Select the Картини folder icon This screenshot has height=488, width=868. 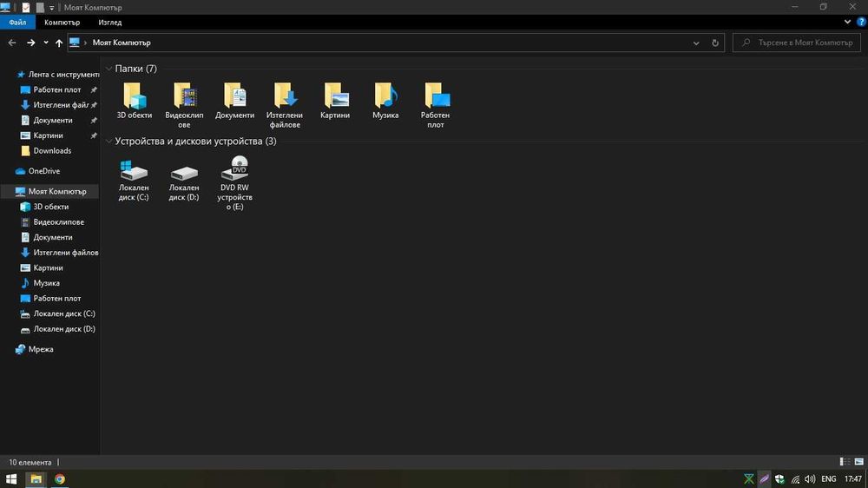[x=335, y=96]
